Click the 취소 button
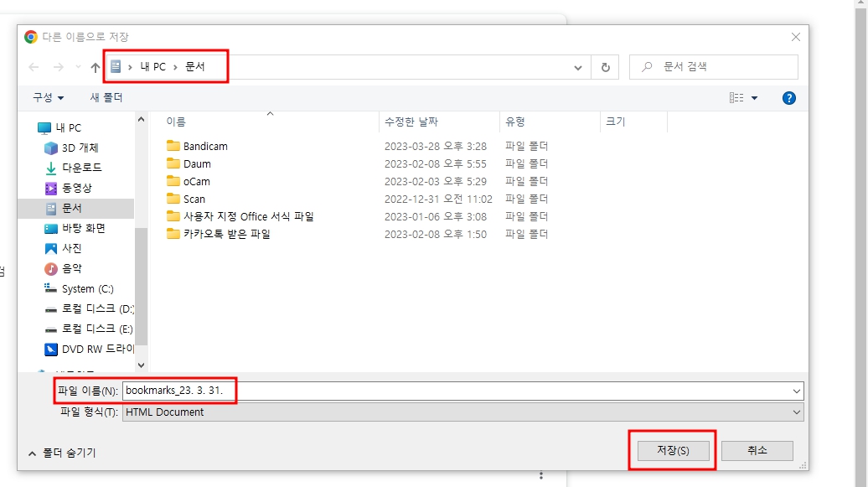Screen dimensions: 868x487 757,450
